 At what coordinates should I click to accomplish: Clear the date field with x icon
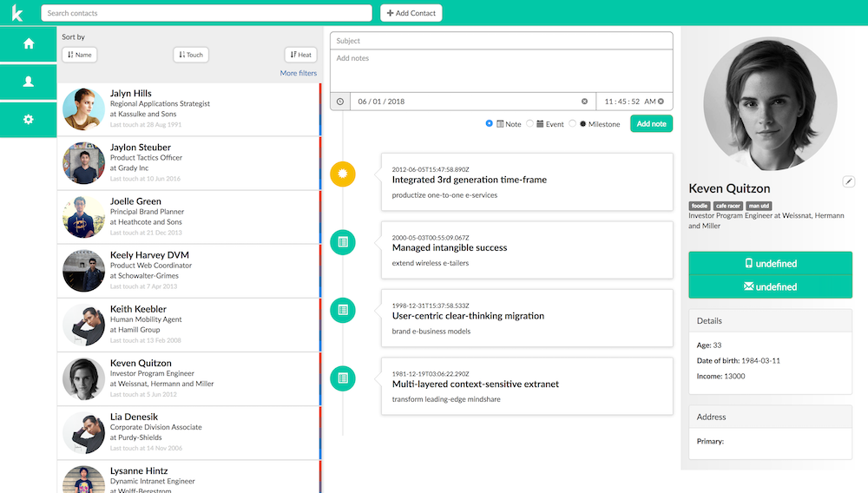tap(584, 102)
